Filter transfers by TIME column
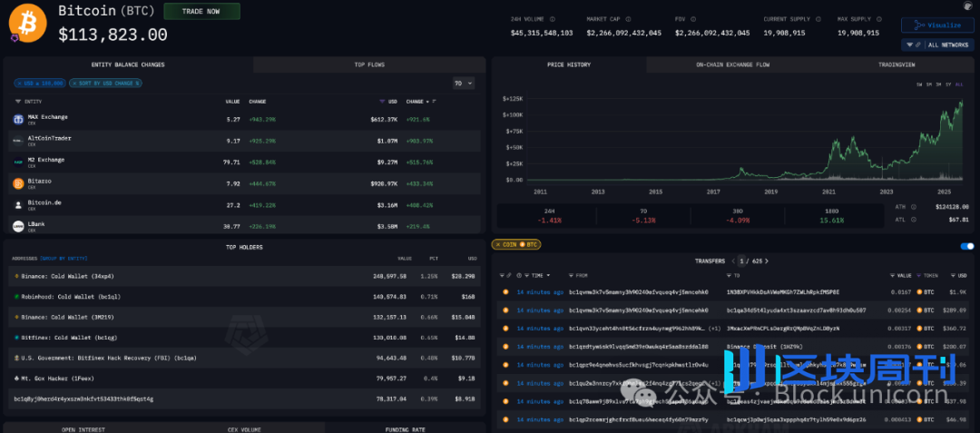The image size is (980, 433). (x=526, y=275)
